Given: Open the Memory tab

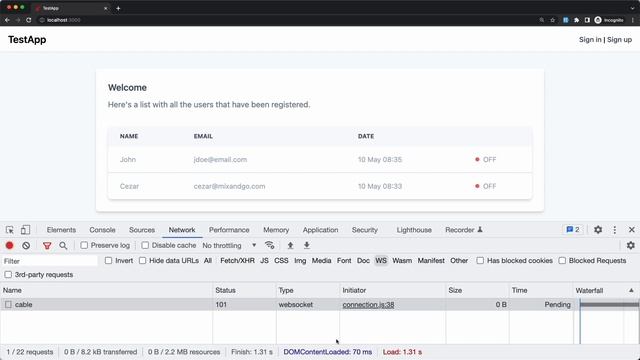Looking at the screenshot, I should coord(276,230).
